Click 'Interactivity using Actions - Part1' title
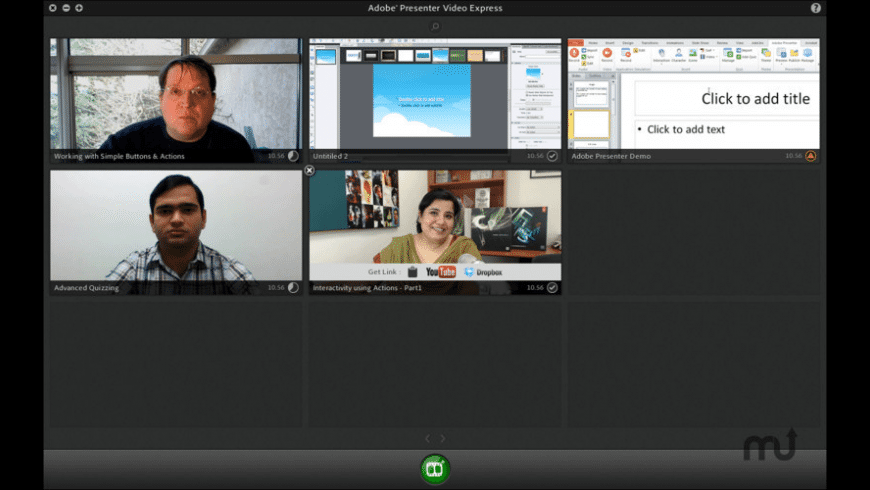The height and width of the screenshot is (490, 870). pos(367,288)
